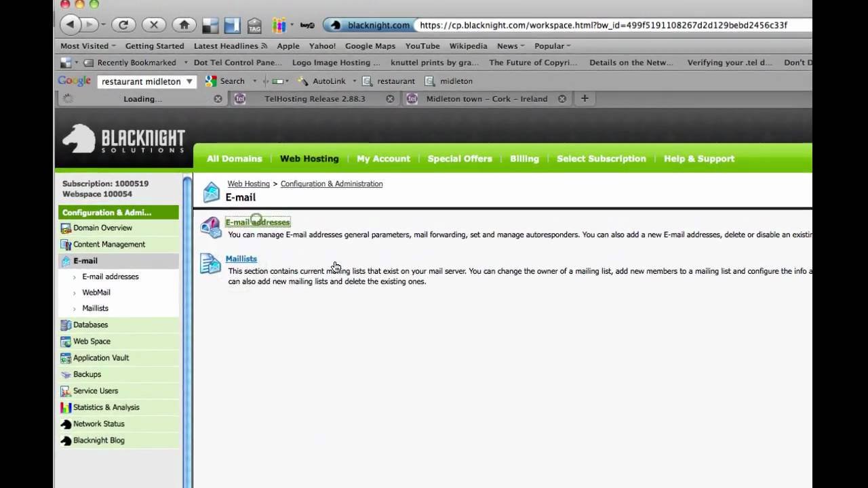Select My Account in the green navigation bar

[x=383, y=159]
